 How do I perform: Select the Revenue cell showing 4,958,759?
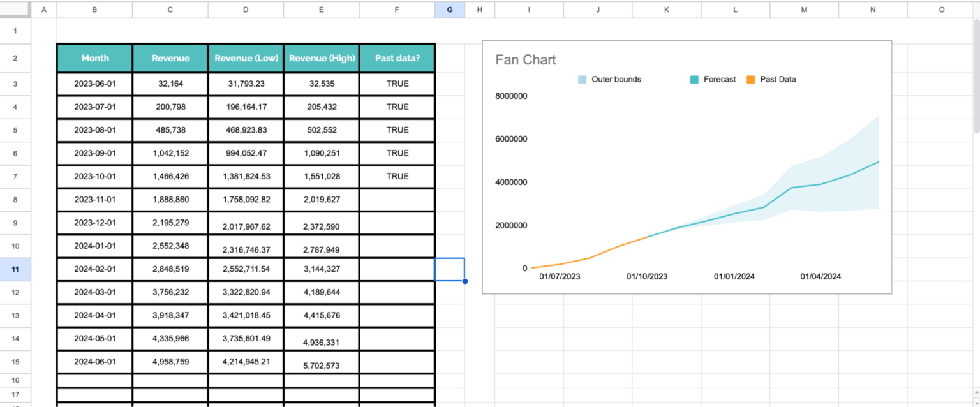point(170,362)
